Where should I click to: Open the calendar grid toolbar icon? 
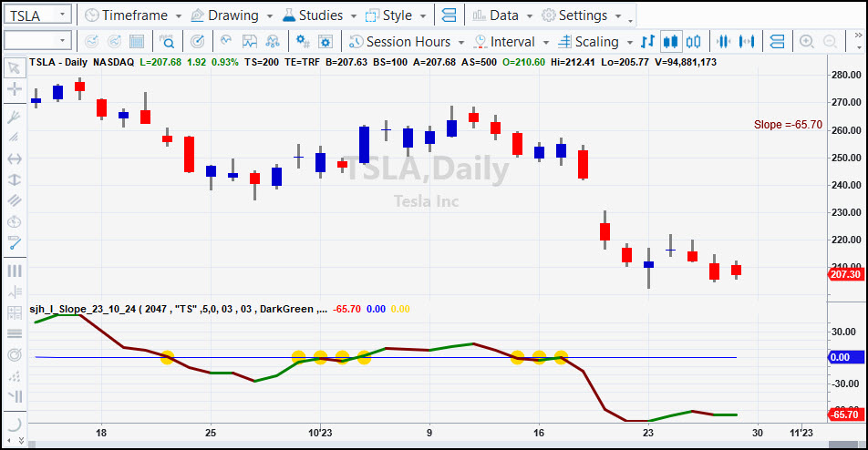137,42
